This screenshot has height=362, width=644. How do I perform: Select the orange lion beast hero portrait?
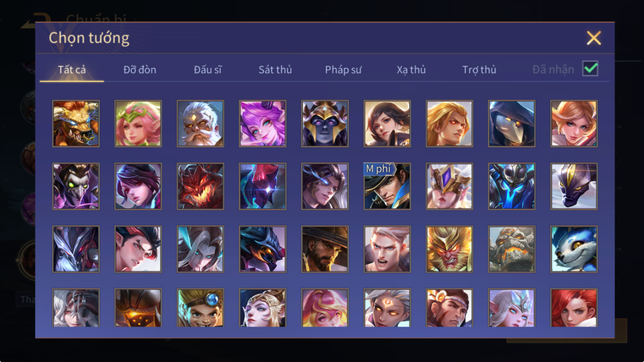pyautogui.click(x=76, y=124)
